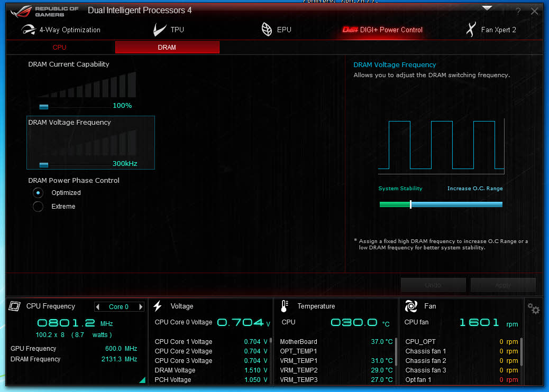Expand CPU Frequency panel via green corner triangle
The width and height of the screenshot is (549, 392).
coord(142,380)
